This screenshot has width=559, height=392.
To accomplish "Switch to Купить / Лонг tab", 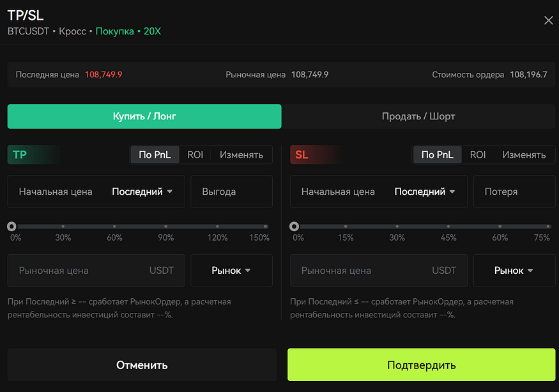I will [144, 116].
